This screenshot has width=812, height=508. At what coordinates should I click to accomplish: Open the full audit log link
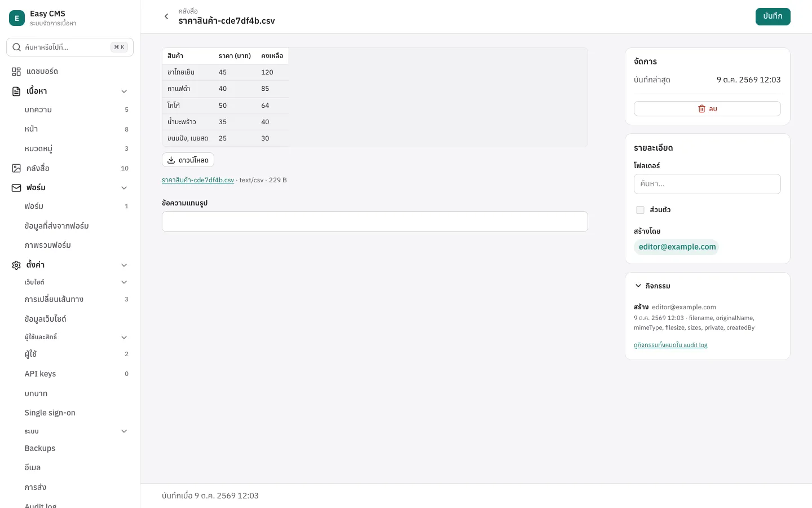pos(670,345)
